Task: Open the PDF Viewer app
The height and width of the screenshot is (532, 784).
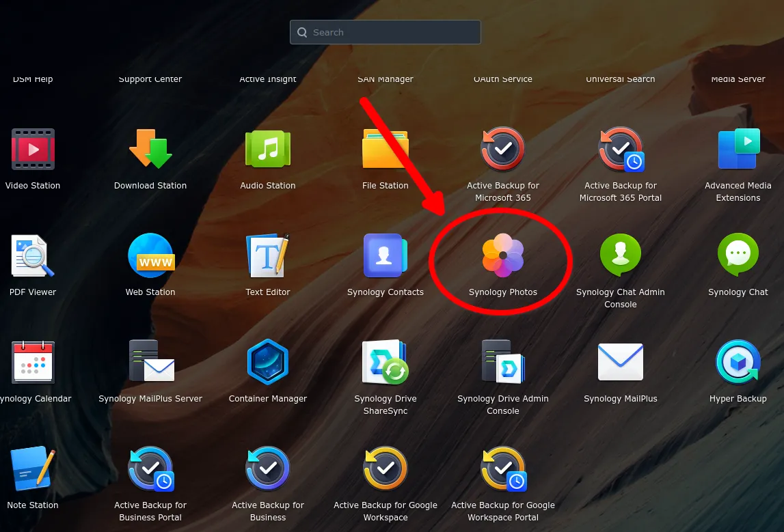Action: pyautogui.click(x=33, y=256)
